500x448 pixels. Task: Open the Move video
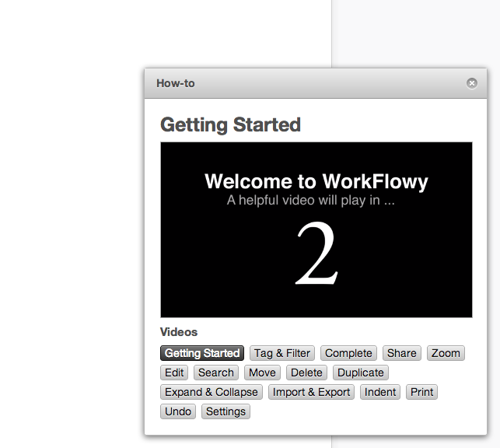262,373
